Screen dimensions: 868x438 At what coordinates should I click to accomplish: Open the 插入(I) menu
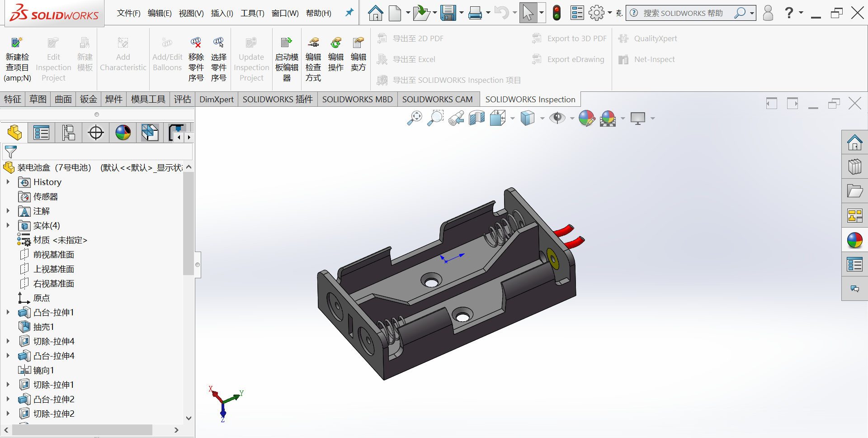point(222,13)
